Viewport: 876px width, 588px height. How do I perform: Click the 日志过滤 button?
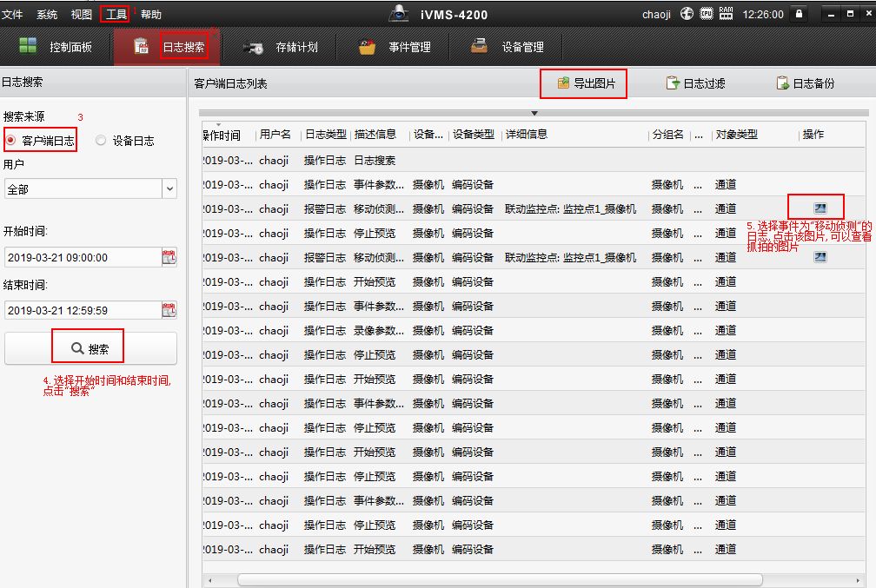tap(695, 83)
